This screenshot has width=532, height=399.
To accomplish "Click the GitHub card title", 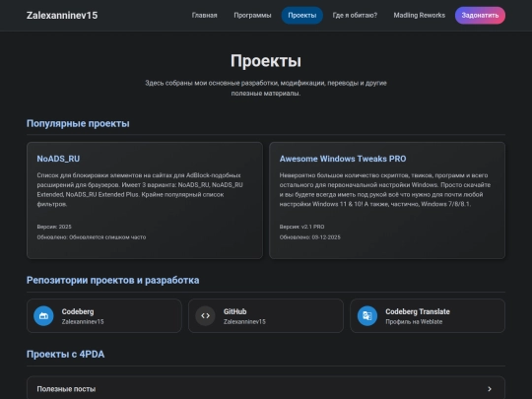I will pos(234,311).
